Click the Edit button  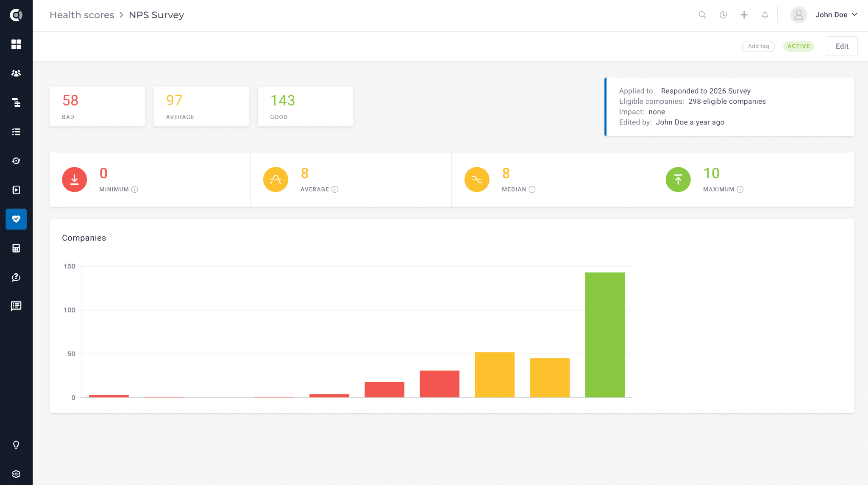point(842,46)
